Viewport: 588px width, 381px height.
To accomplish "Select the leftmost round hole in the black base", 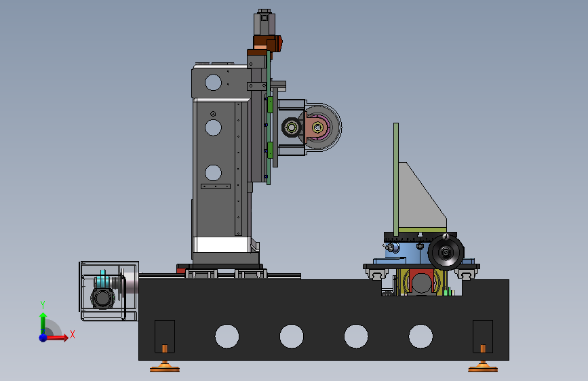I will [x=227, y=336].
